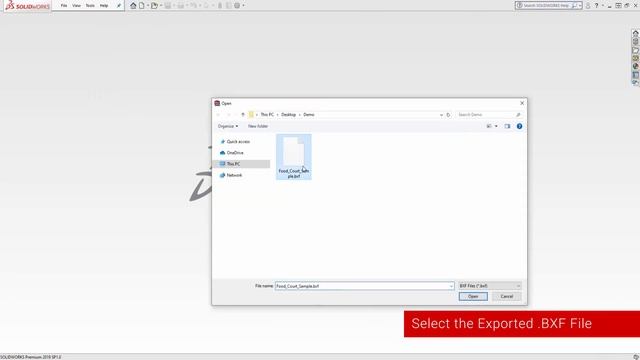
Task: Click the Open document folder icon
Action: [154, 6]
